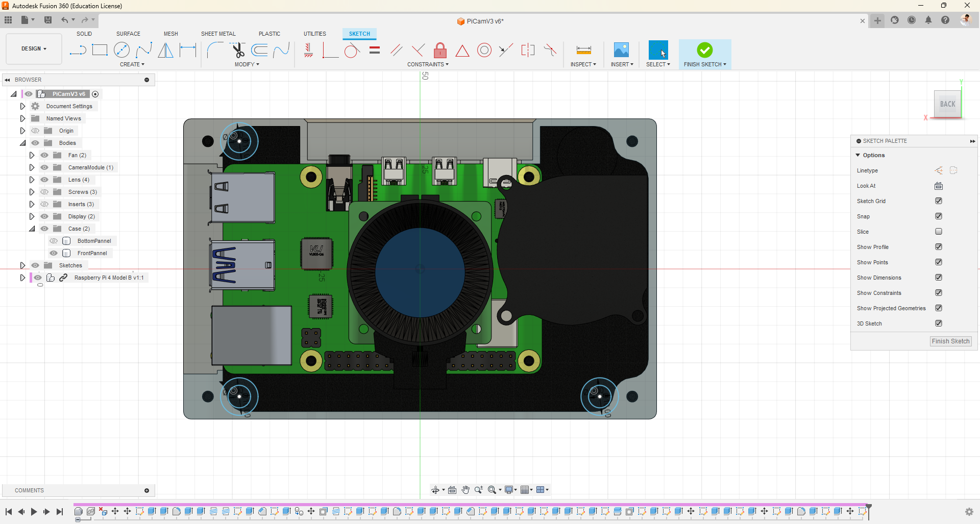Click the Save icon in top bar

tap(48, 20)
